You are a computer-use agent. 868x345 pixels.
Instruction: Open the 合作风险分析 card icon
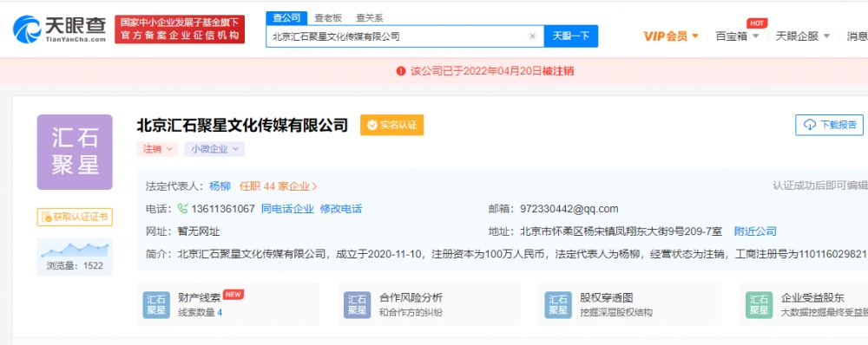tap(357, 304)
